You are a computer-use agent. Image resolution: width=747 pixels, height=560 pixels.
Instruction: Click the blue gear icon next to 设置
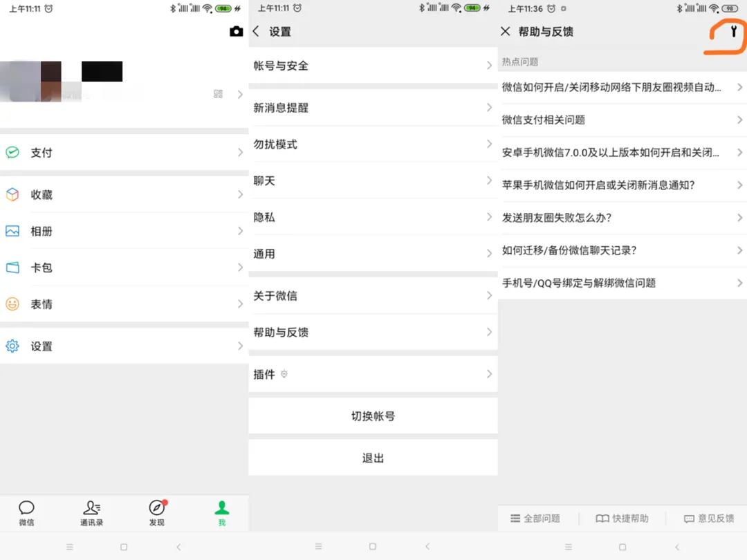(x=12, y=346)
